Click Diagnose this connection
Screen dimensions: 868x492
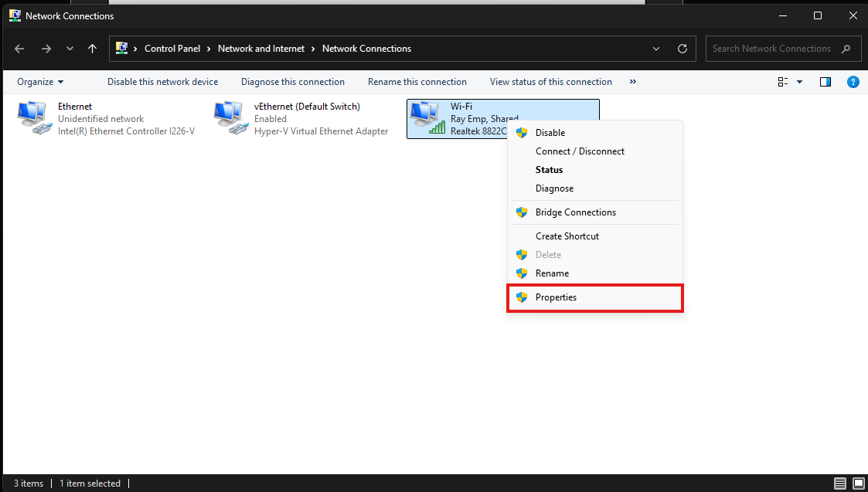pyautogui.click(x=293, y=82)
